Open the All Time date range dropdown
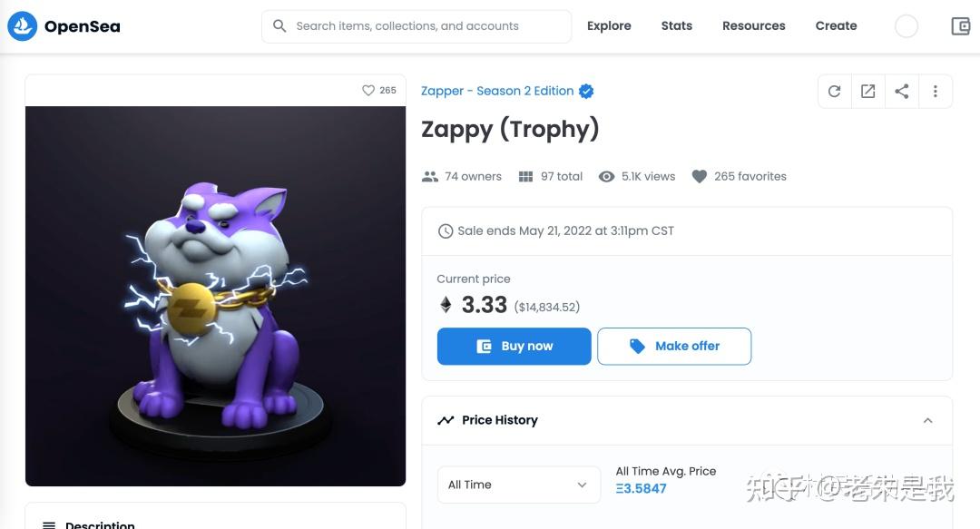 click(x=518, y=485)
